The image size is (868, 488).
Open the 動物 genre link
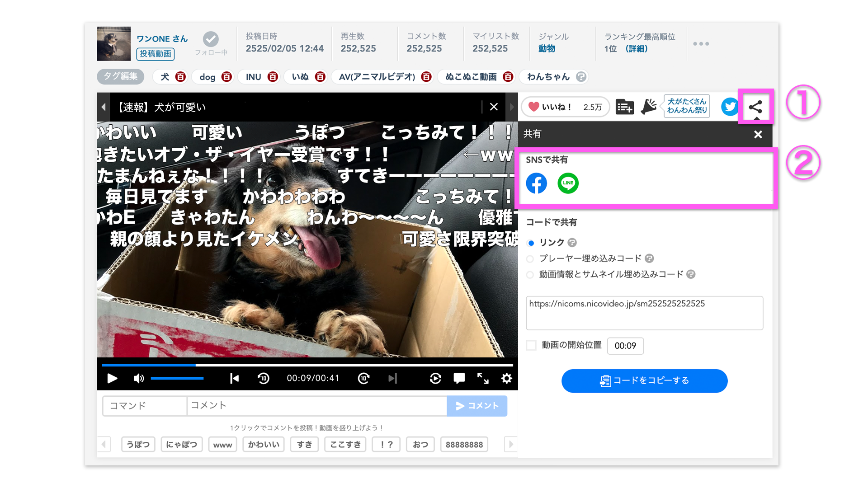coord(547,48)
